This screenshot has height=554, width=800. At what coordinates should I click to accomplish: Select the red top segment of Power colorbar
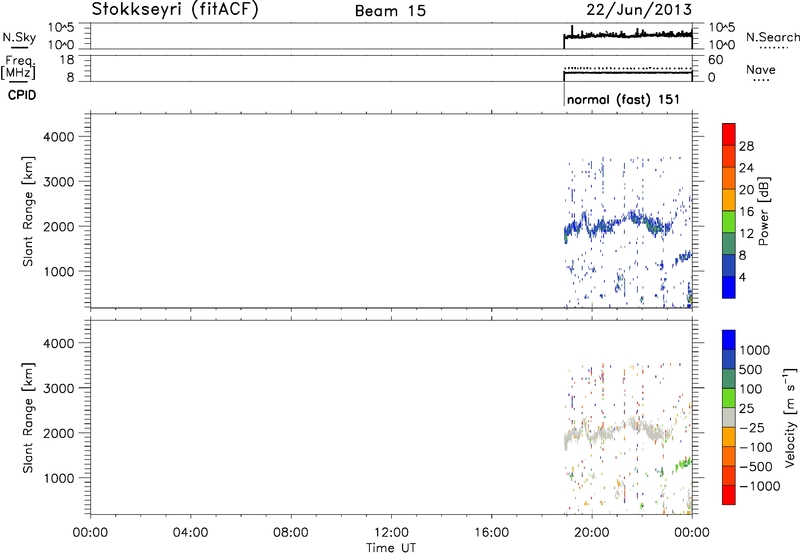pos(729,134)
